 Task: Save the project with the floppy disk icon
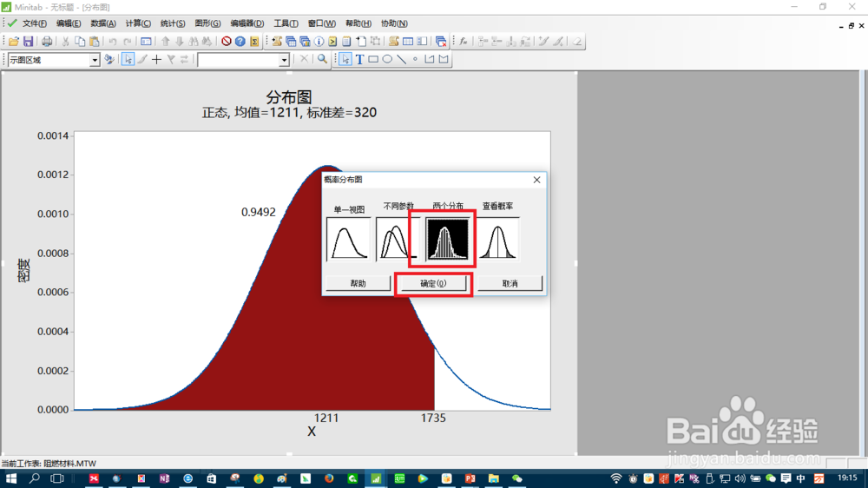click(28, 42)
